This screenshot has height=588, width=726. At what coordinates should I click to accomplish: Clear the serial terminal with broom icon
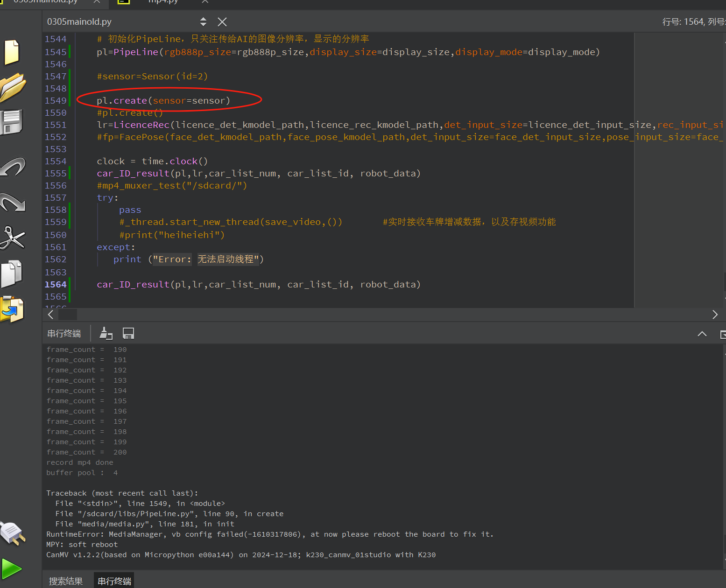106,333
